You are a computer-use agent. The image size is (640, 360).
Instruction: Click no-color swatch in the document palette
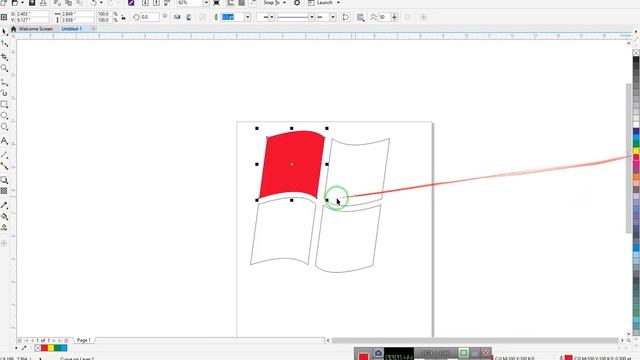(x=38, y=348)
